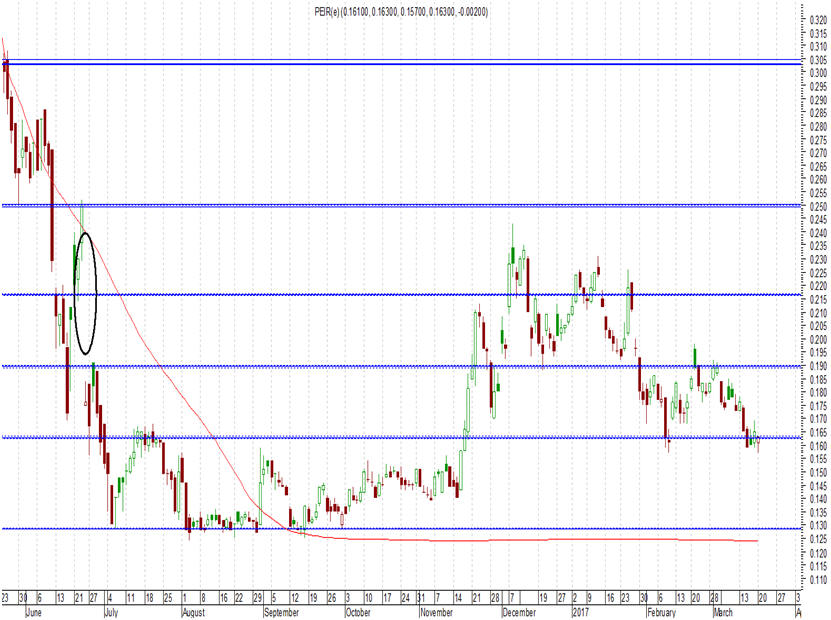The image size is (831, 620).
Task: Click the 0.110 price axis label
Action: point(818,580)
